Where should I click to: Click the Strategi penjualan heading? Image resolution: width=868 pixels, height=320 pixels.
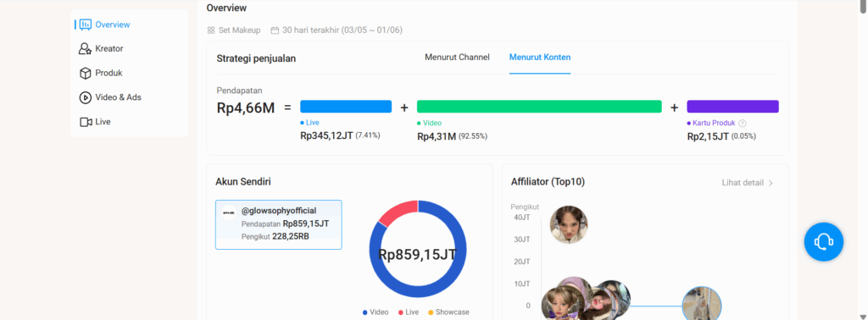[256, 58]
